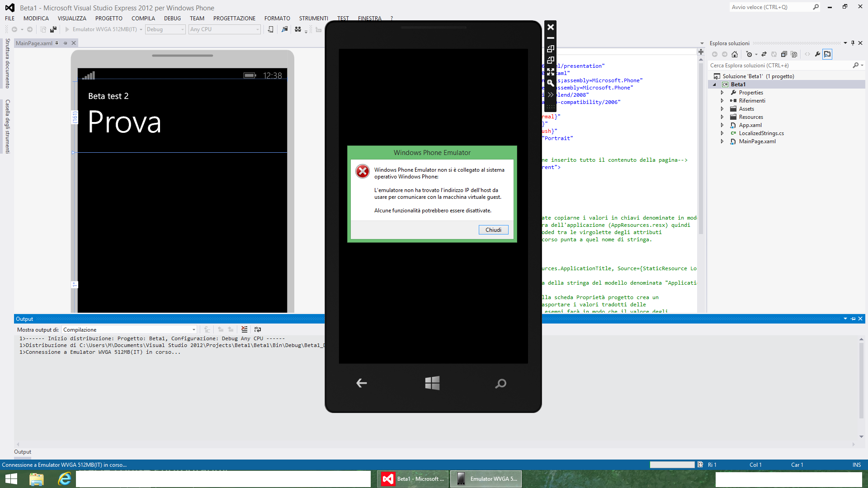Open the VISUALIZZA menu
The image size is (868, 488).
click(x=72, y=19)
